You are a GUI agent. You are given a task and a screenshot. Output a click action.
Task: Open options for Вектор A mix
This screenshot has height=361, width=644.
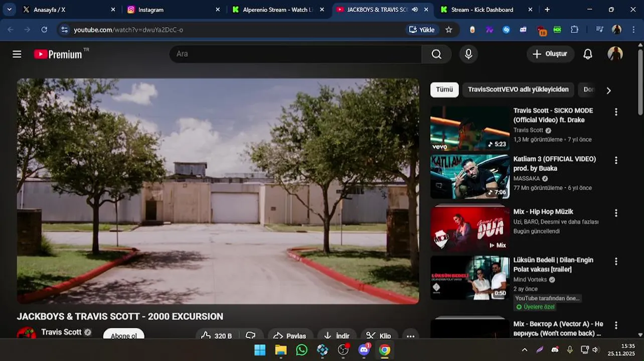(616, 325)
